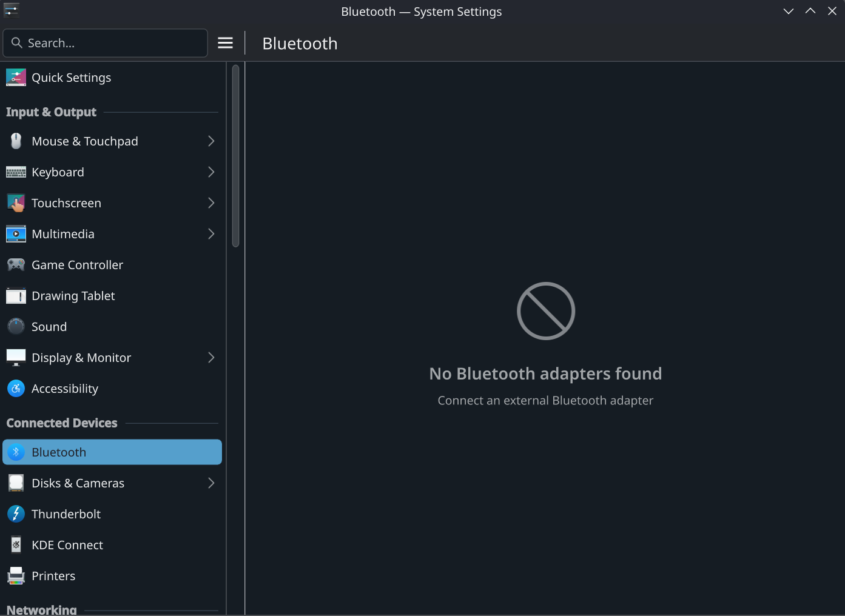Click the sidebar vertical scrollbar

pyautogui.click(x=235, y=156)
